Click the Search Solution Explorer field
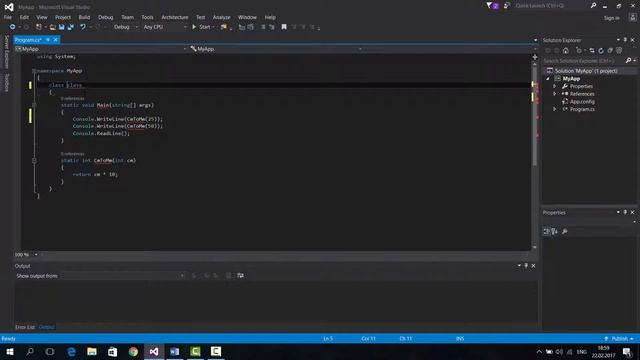The width and height of the screenshot is (640, 360). pyautogui.click(x=584, y=61)
